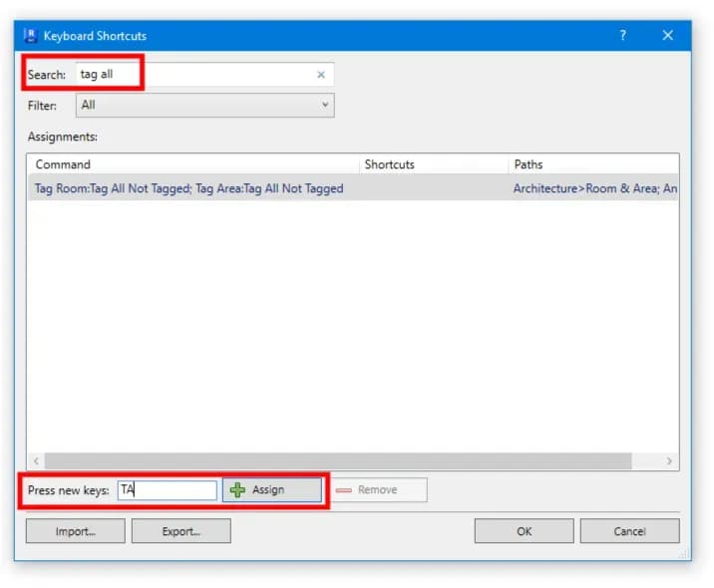Click the 'Architecture>Room & Area' path cell
Image resolution: width=714 pixels, height=588 pixels.
point(595,188)
